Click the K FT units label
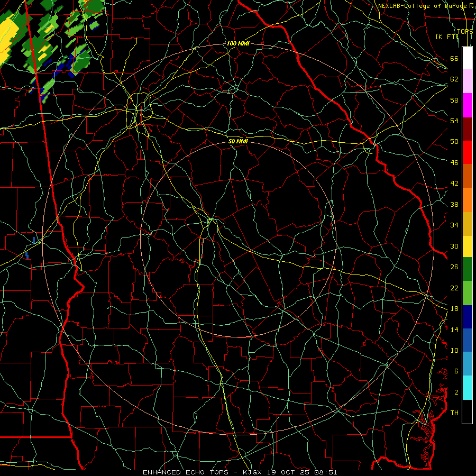This screenshot has height=476, width=476. [x=447, y=36]
